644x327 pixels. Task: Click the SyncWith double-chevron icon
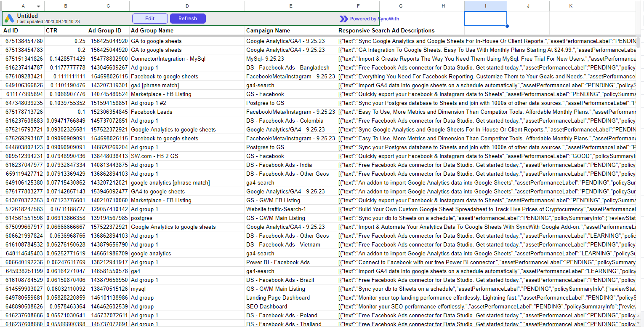pyautogui.click(x=344, y=19)
